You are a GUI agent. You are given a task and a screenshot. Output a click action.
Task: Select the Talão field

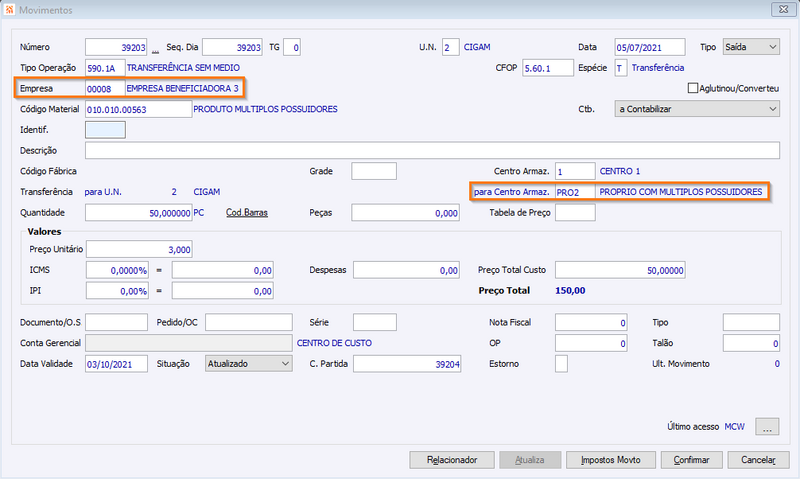pos(751,343)
